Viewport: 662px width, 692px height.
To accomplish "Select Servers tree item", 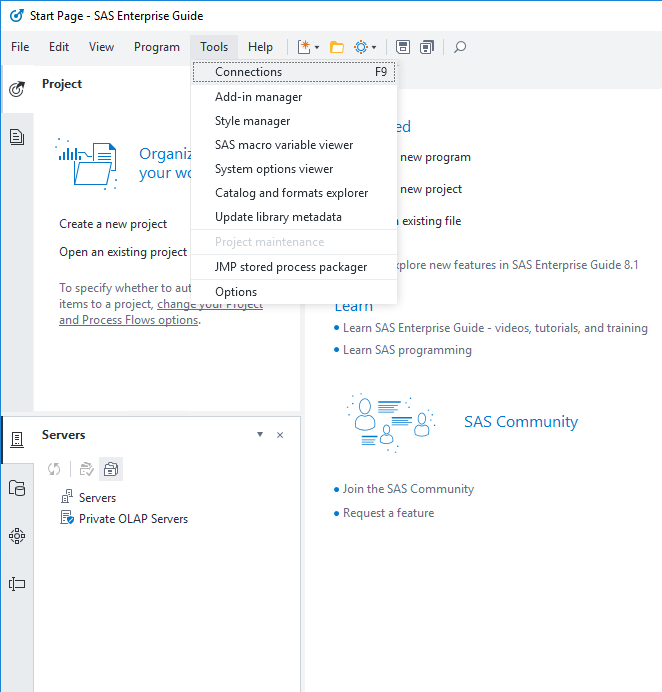I will coord(97,497).
